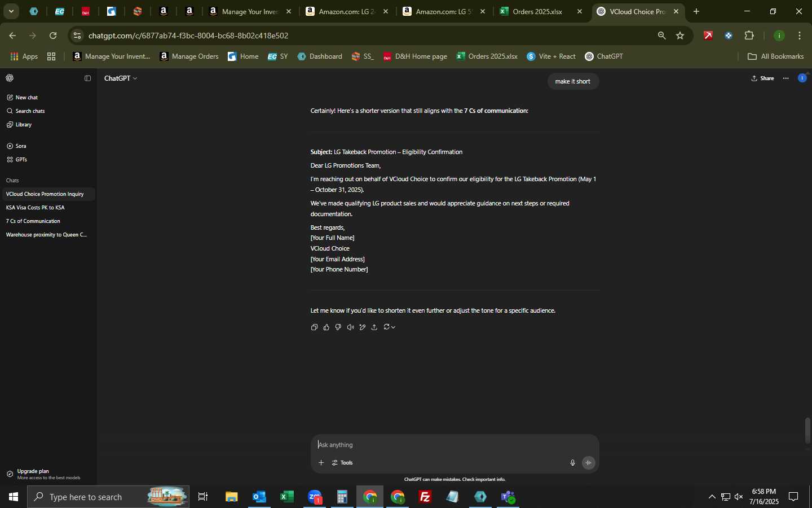Open Outlook from the taskbar
The image size is (812, 508).
[x=259, y=497]
